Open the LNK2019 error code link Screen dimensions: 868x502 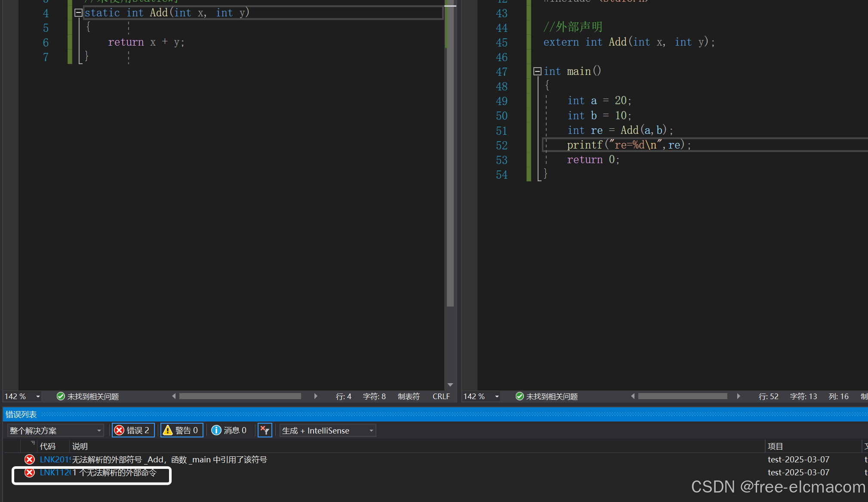coord(55,459)
